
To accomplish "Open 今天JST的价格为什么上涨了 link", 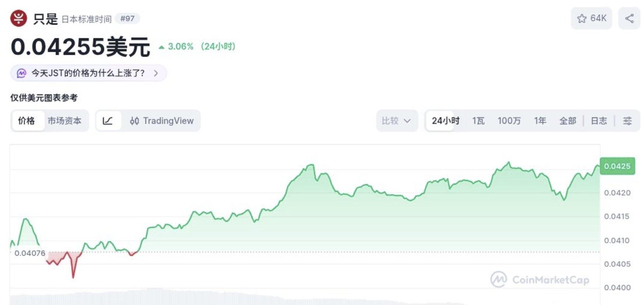I will point(88,73).
